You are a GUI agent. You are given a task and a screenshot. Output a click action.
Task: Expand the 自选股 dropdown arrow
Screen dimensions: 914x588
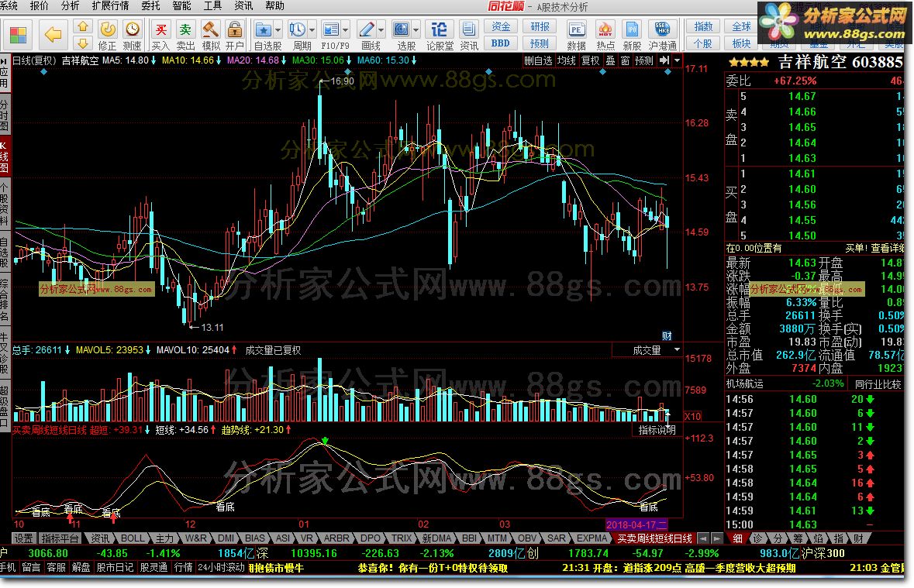pyautogui.click(x=278, y=29)
